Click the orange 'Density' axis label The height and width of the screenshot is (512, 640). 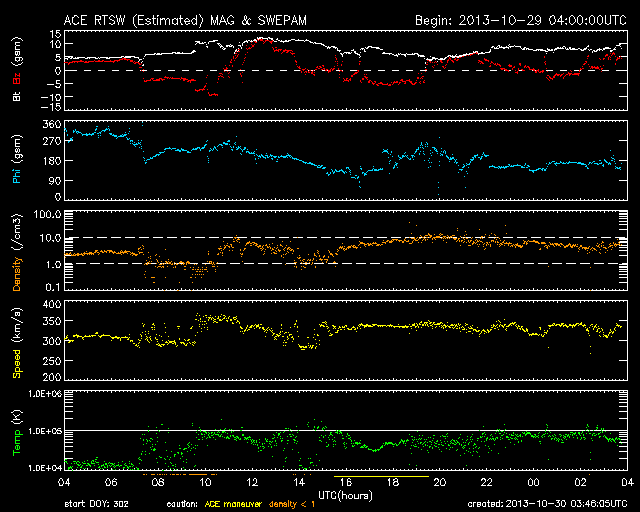tap(17, 274)
